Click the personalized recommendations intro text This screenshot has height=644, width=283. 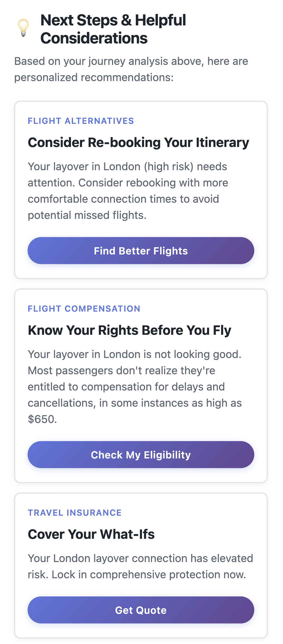tap(131, 69)
